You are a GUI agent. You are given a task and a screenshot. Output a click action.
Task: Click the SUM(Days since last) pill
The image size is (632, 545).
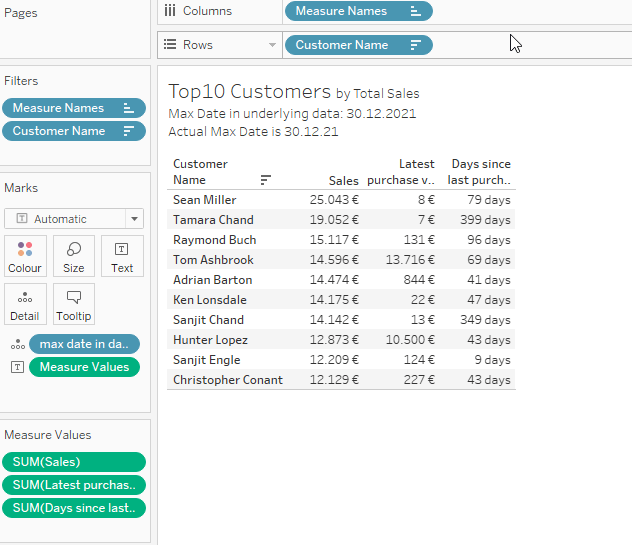point(74,508)
